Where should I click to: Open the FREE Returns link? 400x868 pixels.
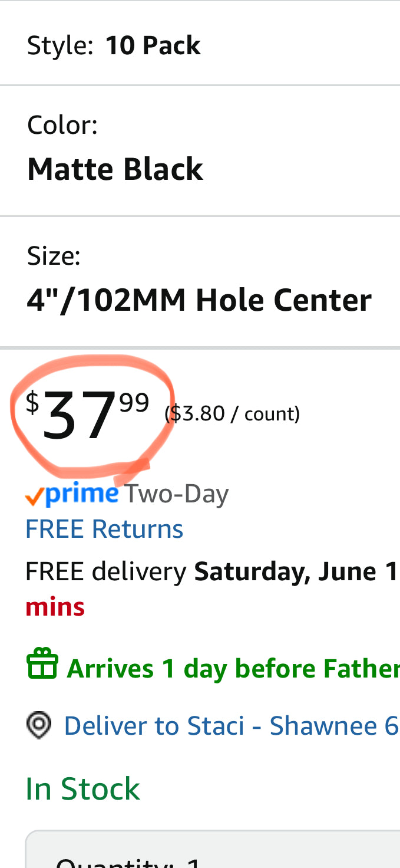coord(104,529)
